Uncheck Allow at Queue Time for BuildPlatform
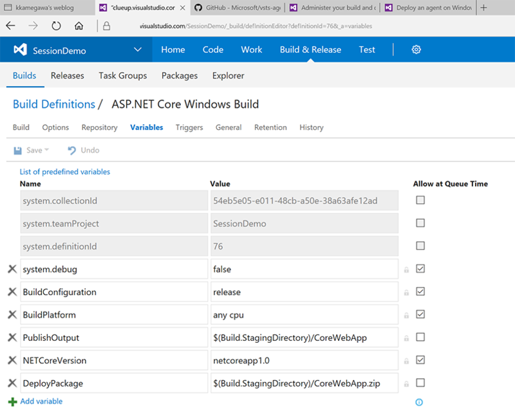515x420 pixels. click(420, 314)
